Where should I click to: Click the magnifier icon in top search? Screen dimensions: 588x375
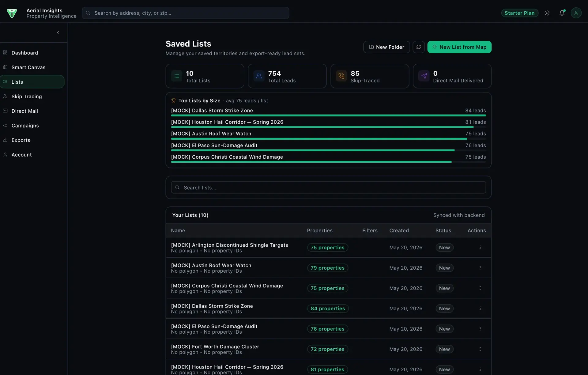88,13
